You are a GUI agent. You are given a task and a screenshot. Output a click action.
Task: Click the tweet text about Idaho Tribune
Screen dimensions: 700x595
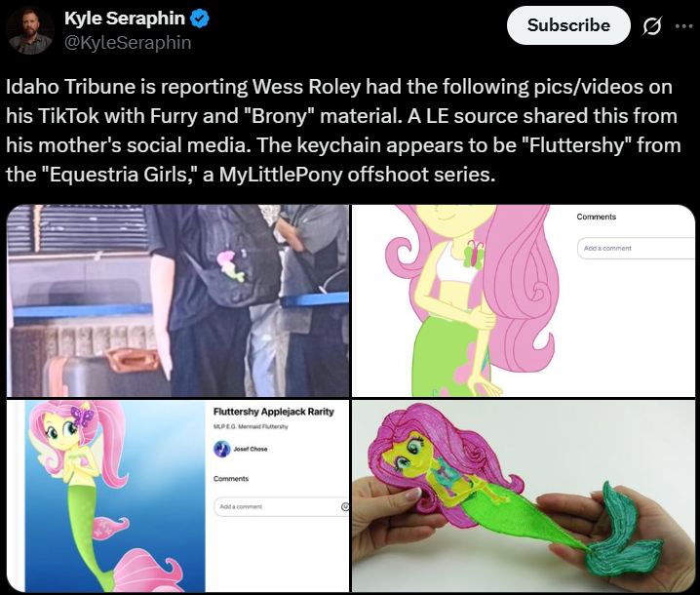pos(343,131)
